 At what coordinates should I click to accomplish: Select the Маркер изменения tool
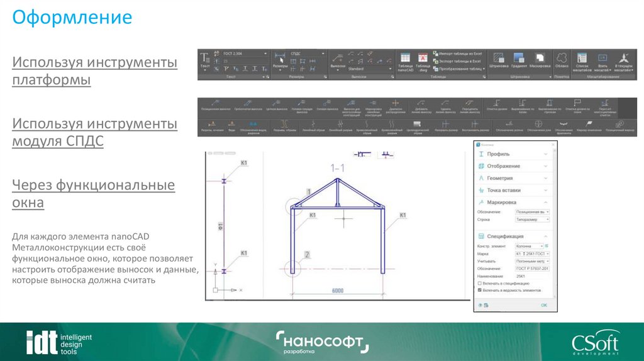(x=589, y=126)
